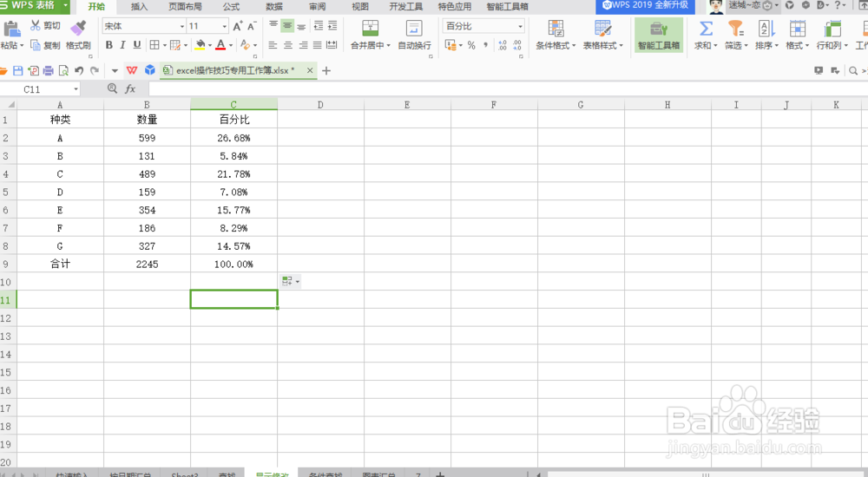Click the distributed alignment icon
868x477 pixels.
(332, 45)
